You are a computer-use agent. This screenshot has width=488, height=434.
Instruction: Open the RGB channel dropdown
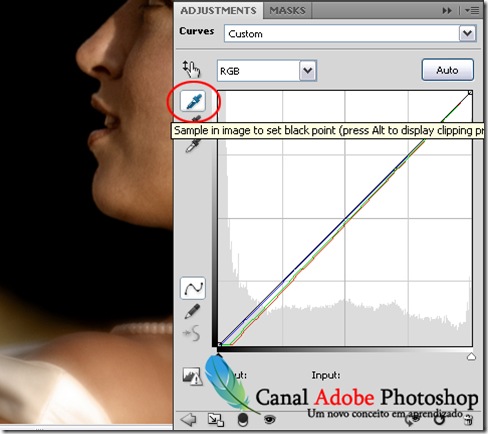coord(267,71)
